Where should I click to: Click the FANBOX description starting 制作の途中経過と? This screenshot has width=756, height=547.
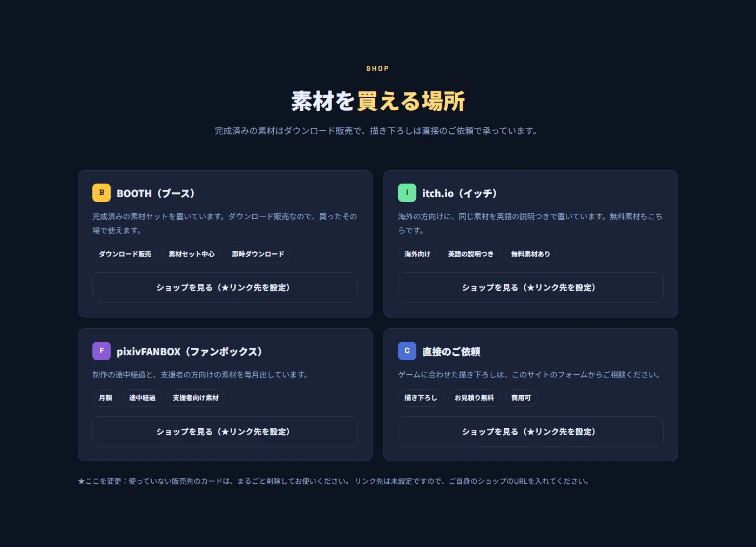[x=200, y=374]
